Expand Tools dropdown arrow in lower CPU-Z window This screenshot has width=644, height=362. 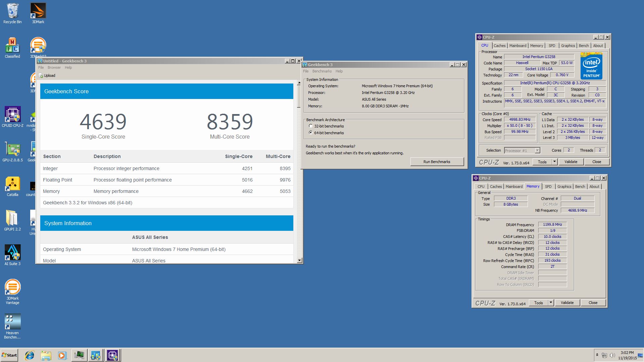tap(551, 303)
